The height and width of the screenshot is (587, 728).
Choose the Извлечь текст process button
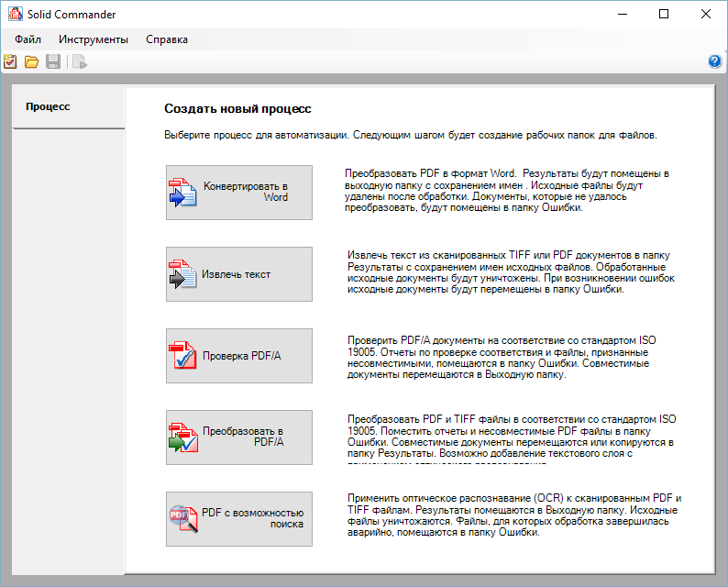tap(239, 274)
